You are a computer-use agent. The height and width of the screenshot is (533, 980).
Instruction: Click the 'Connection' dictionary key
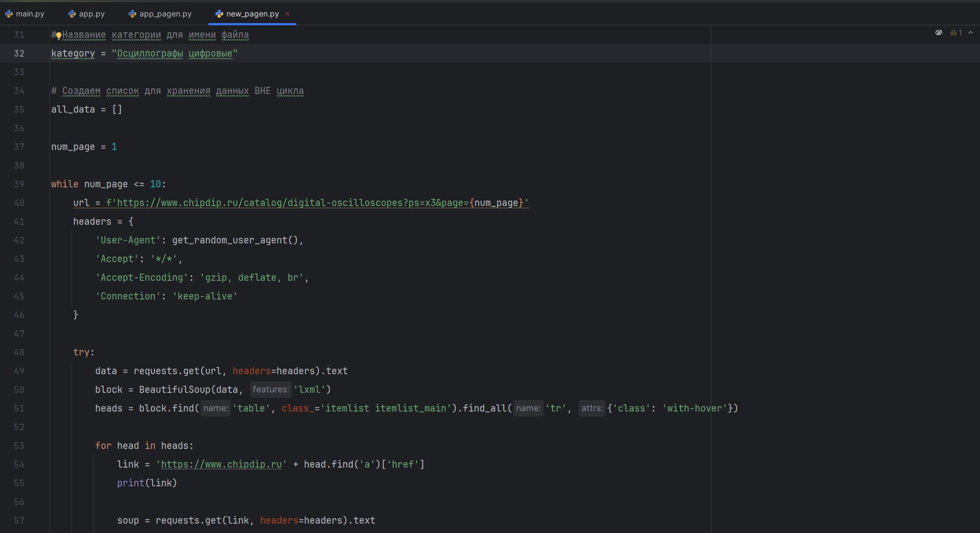click(128, 296)
